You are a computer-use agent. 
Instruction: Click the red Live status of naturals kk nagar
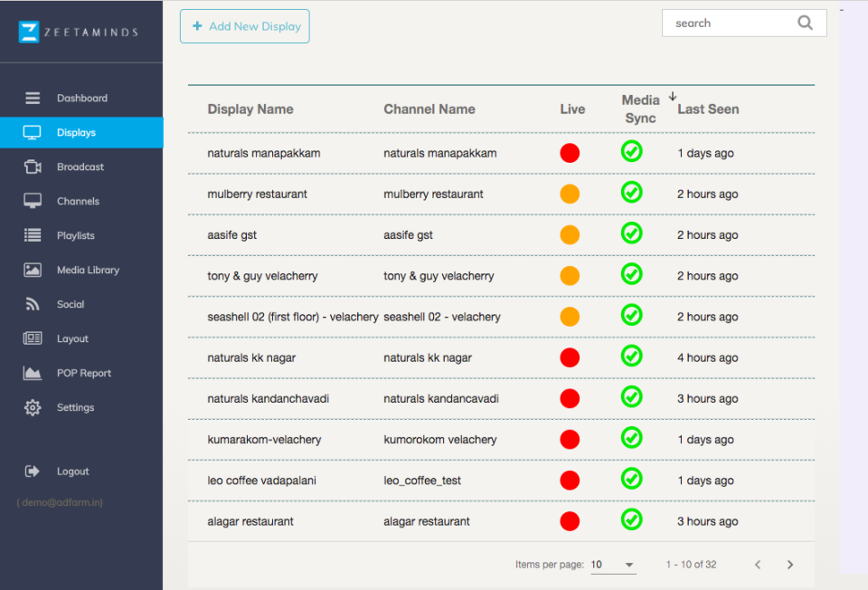pos(570,357)
